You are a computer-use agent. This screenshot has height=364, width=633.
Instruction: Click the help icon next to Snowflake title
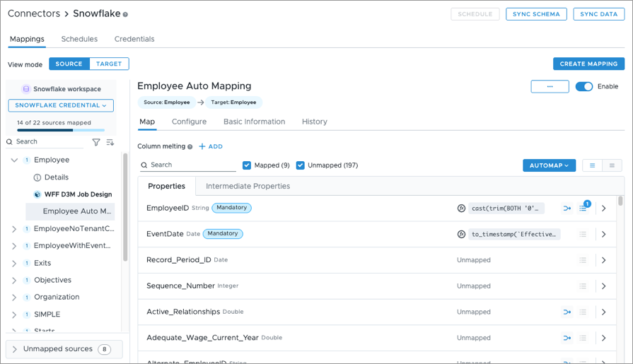tap(126, 14)
